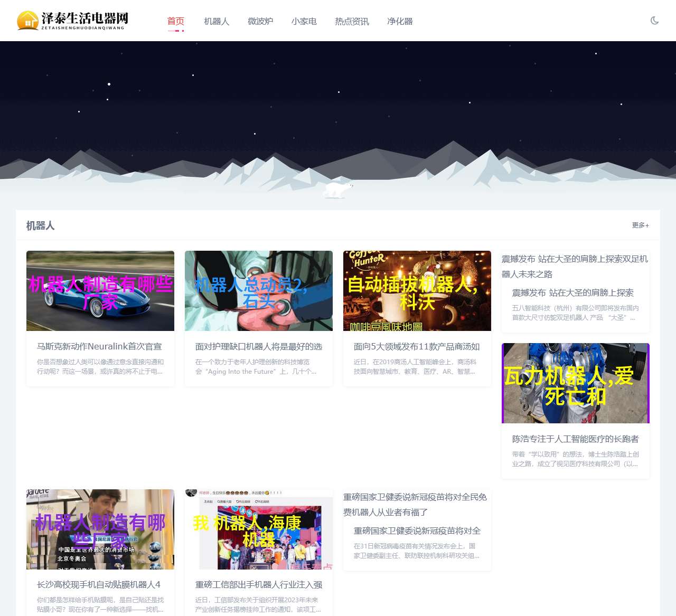Open article 马斯克新动作Neuralink首次官宣

click(99, 347)
